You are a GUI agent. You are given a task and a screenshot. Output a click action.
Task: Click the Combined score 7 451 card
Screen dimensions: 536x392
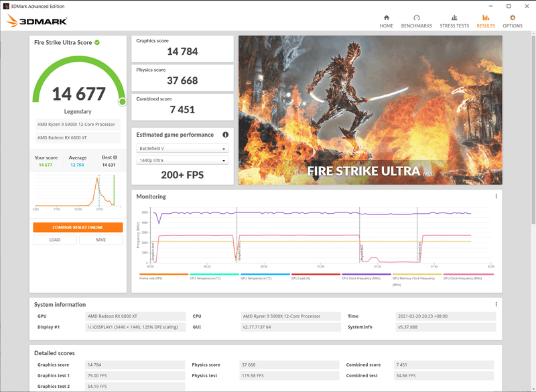[182, 107]
